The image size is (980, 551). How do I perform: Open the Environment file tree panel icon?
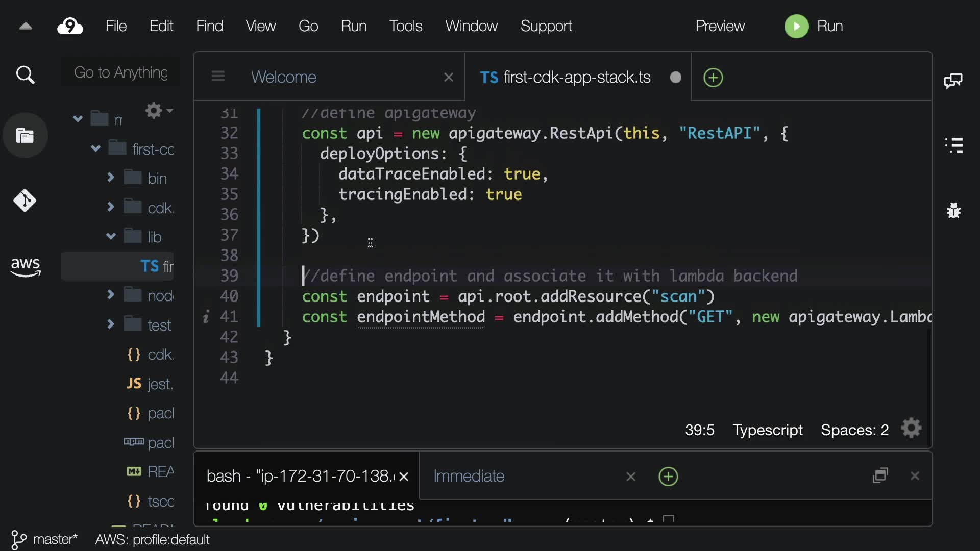tap(25, 136)
